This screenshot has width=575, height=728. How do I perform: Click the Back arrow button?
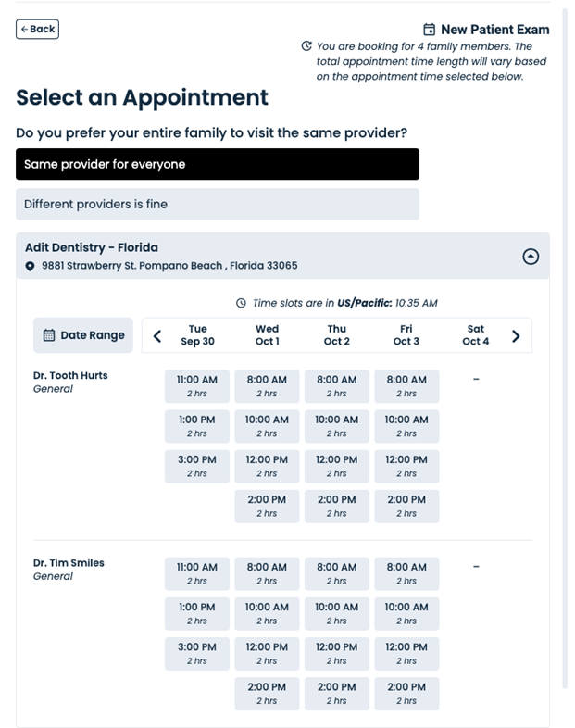(x=37, y=30)
